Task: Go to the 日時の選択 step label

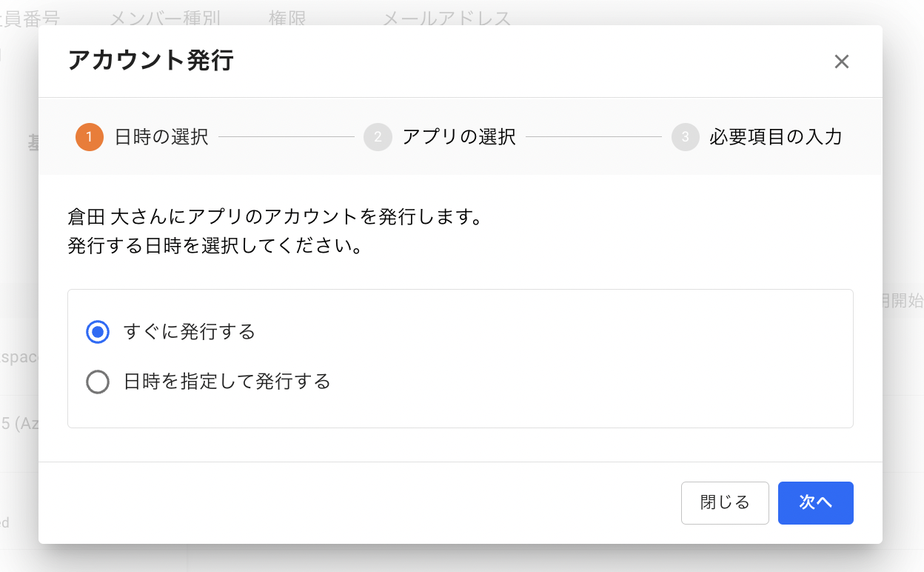Action: (161, 137)
